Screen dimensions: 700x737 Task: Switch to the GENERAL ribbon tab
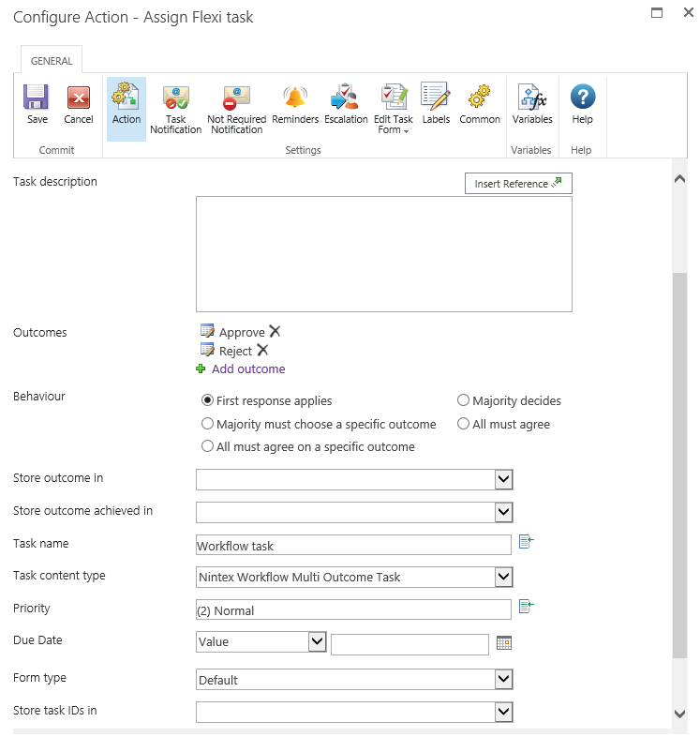point(52,61)
